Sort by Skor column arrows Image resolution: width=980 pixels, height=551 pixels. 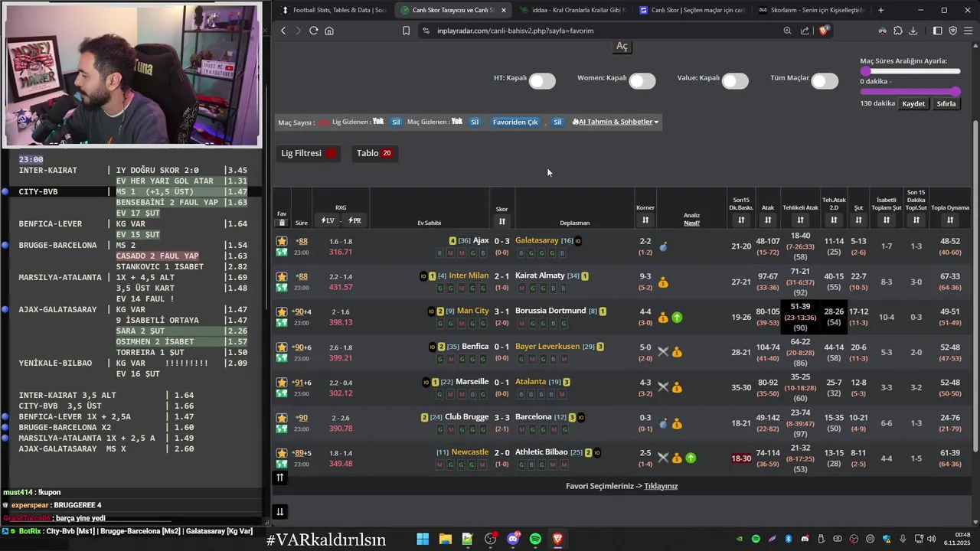501,221
